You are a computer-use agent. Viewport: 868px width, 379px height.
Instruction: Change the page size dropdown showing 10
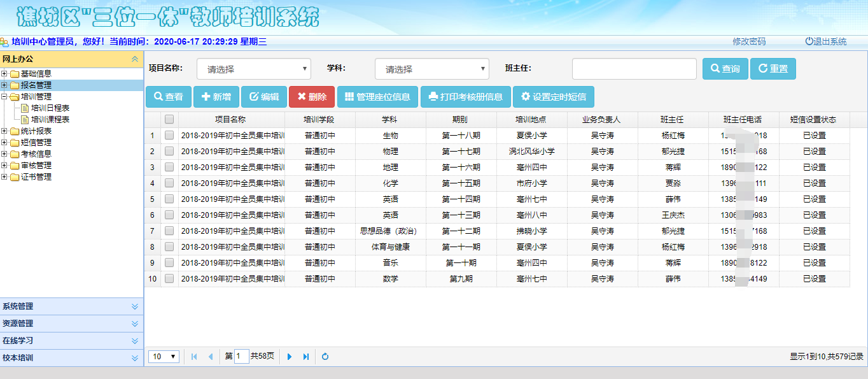pyautogui.click(x=164, y=357)
